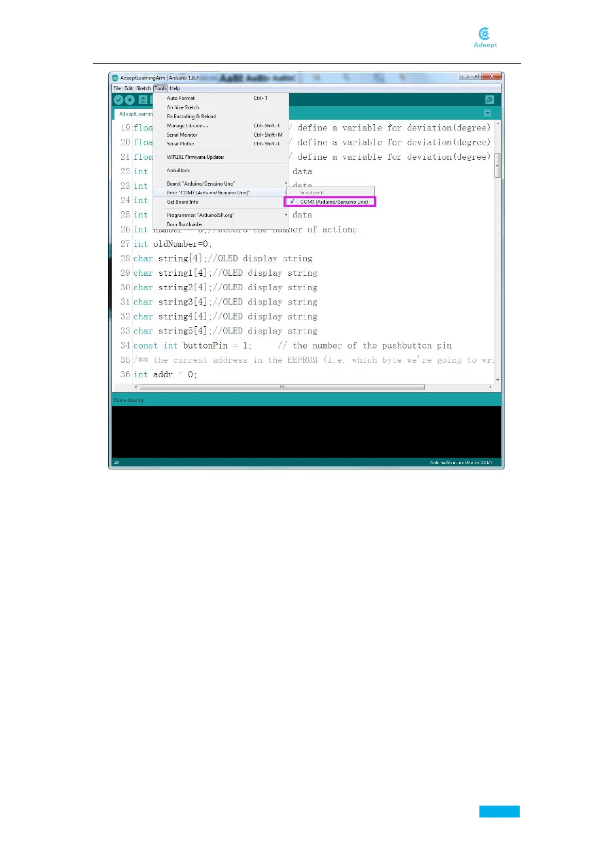Open Manage Libraries... entry
Image resolution: width=614 pixels, height=868 pixels.
point(221,126)
